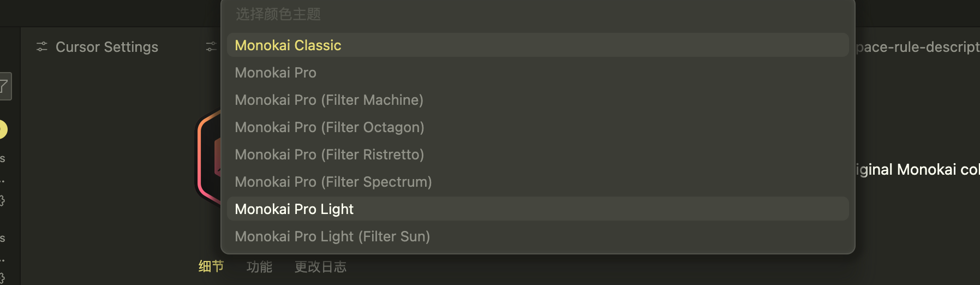Show the 更改日志 changelog tab

coord(320,266)
